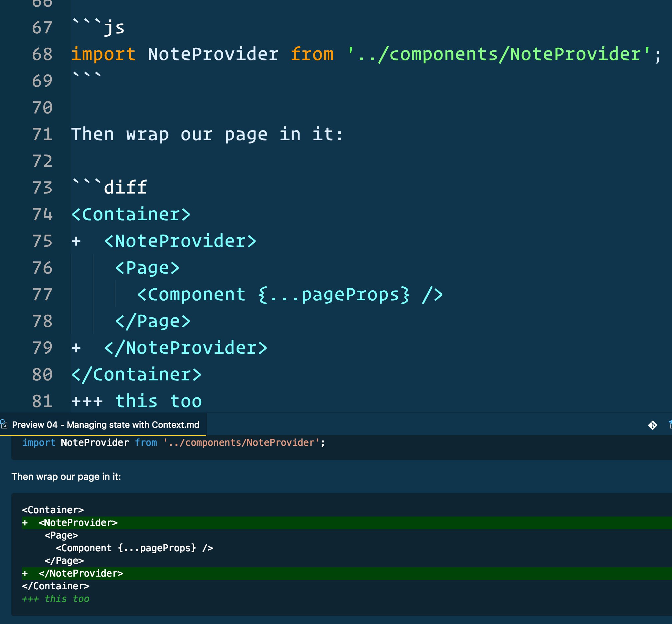The height and width of the screenshot is (624, 672).
Task: Click the ```diff code fence in the editor
Action: coord(109,187)
